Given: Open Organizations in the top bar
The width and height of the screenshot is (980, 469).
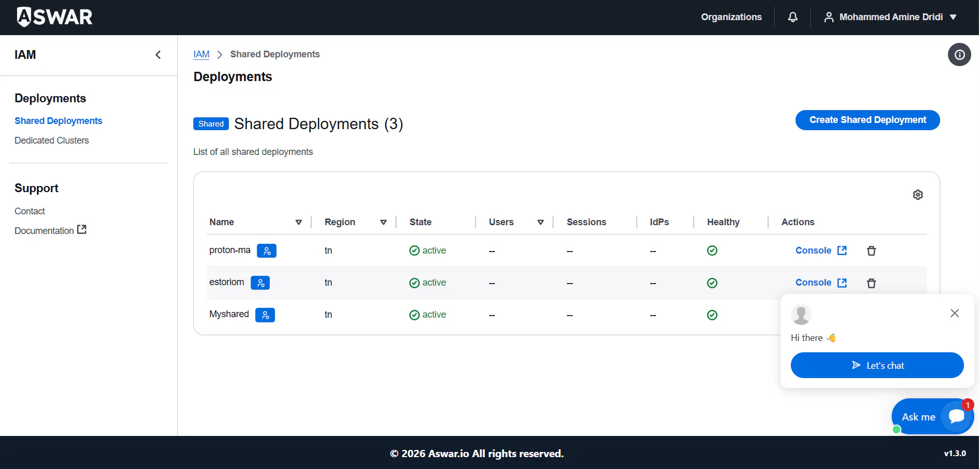Looking at the screenshot, I should click(x=731, y=17).
